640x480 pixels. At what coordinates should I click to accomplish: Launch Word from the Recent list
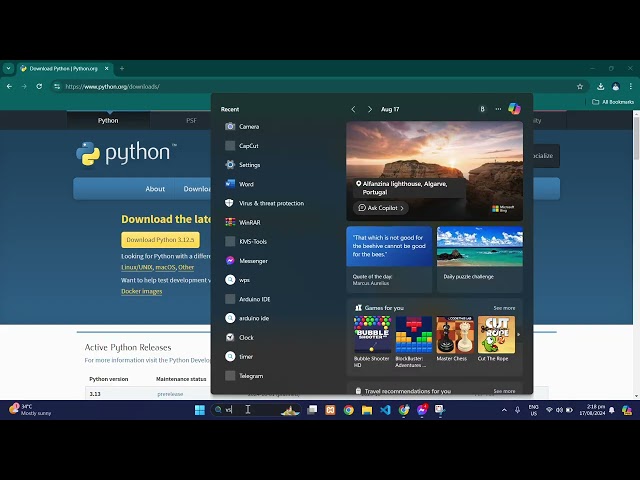tap(240, 184)
